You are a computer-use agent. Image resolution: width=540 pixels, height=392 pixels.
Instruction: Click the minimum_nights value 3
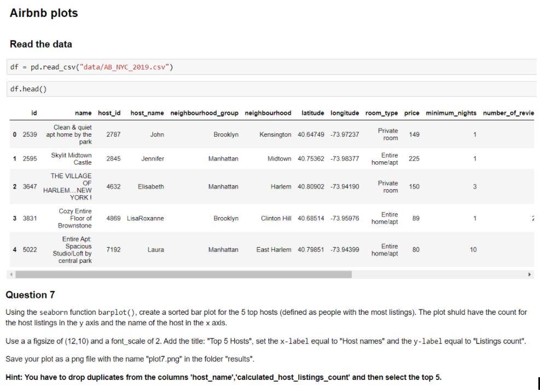coord(475,186)
